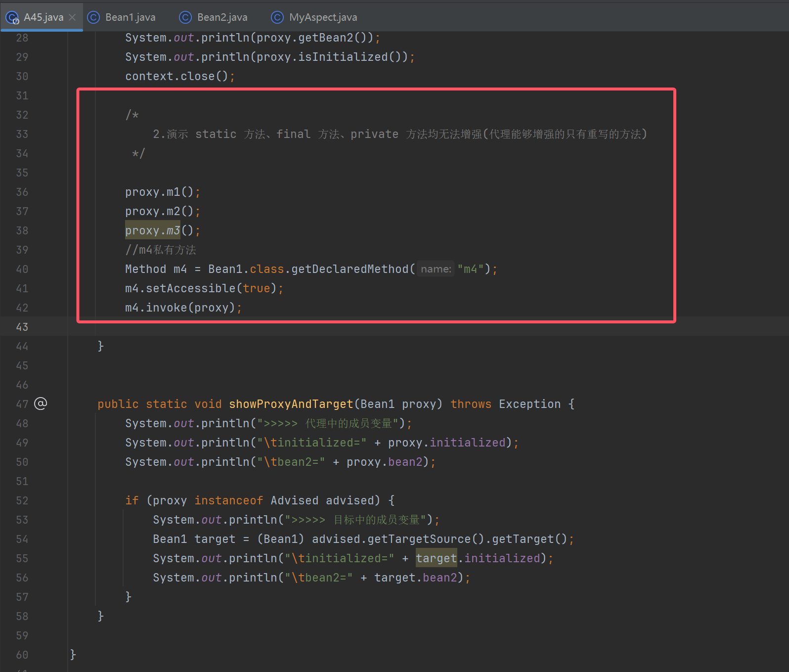Click the Bean2.java class icon
The width and height of the screenshot is (789, 672).
point(185,17)
